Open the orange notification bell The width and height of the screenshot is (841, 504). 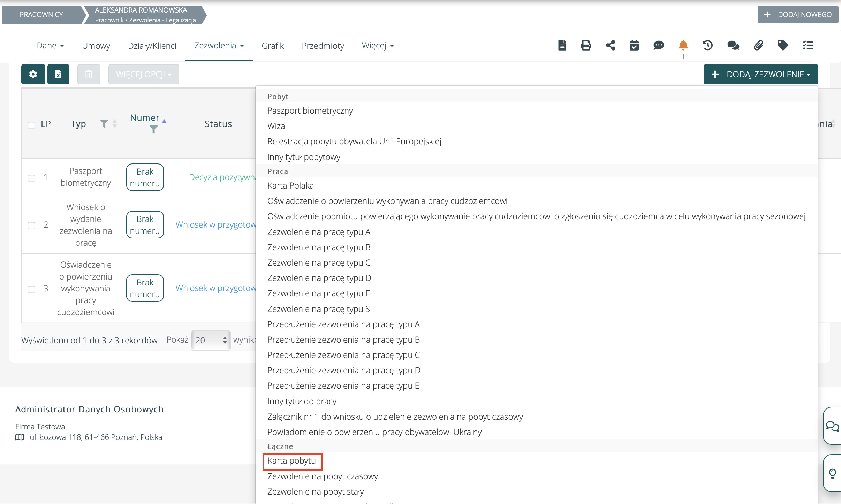click(683, 45)
